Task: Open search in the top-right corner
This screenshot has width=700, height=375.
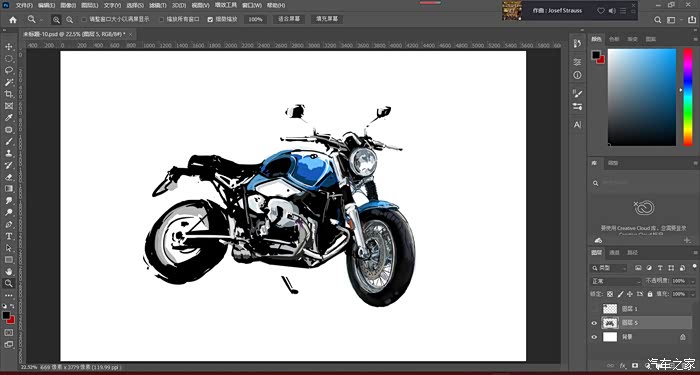Action: [658, 20]
